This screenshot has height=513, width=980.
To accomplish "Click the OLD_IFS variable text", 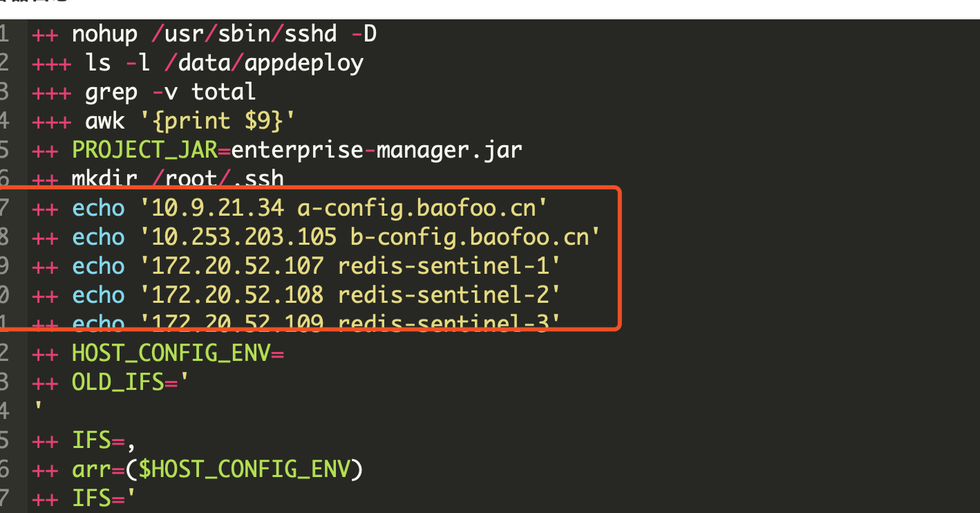I will (x=115, y=382).
